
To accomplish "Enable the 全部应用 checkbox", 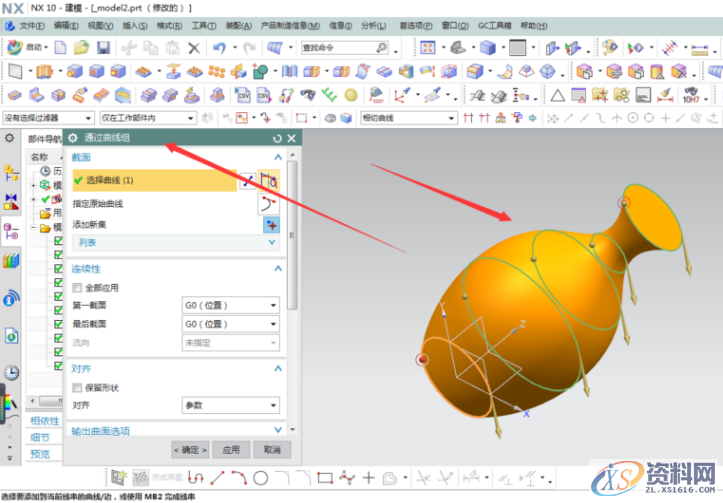I will (78, 288).
